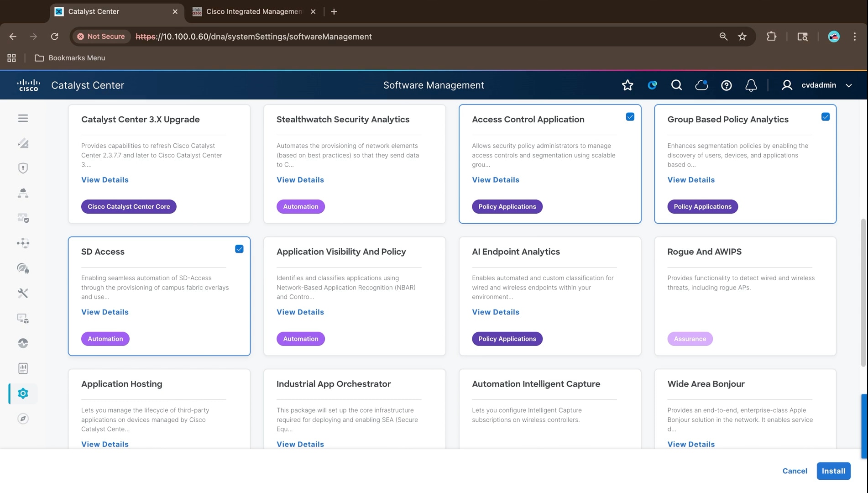868x493 pixels.
Task: Click the favorites star in Catalyst header
Action: (x=627, y=85)
